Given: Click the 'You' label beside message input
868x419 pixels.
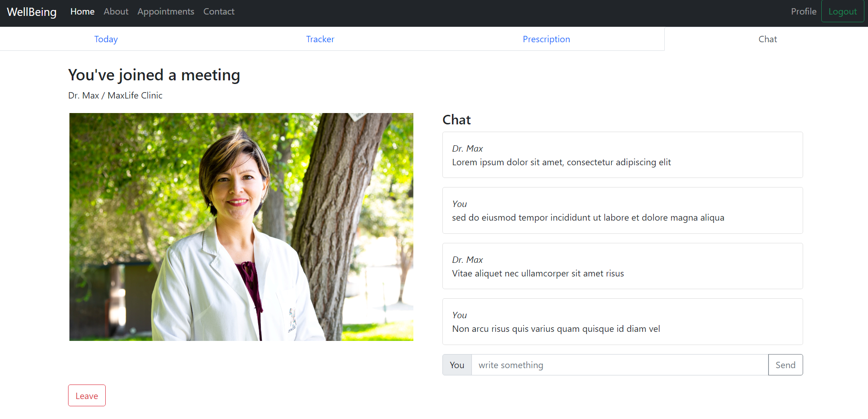Looking at the screenshot, I should [x=457, y=365].
